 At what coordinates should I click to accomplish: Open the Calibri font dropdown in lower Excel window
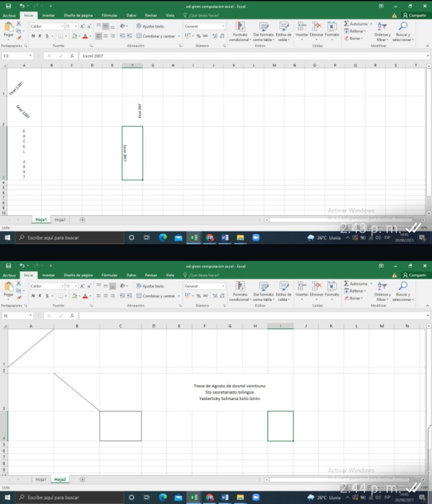tap(62, 286)
